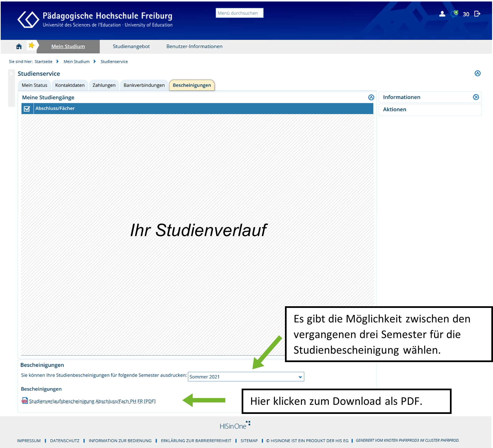Click the Informationen panel title
Viewport: 493px width, 448px height.
(x=402, y=97)
